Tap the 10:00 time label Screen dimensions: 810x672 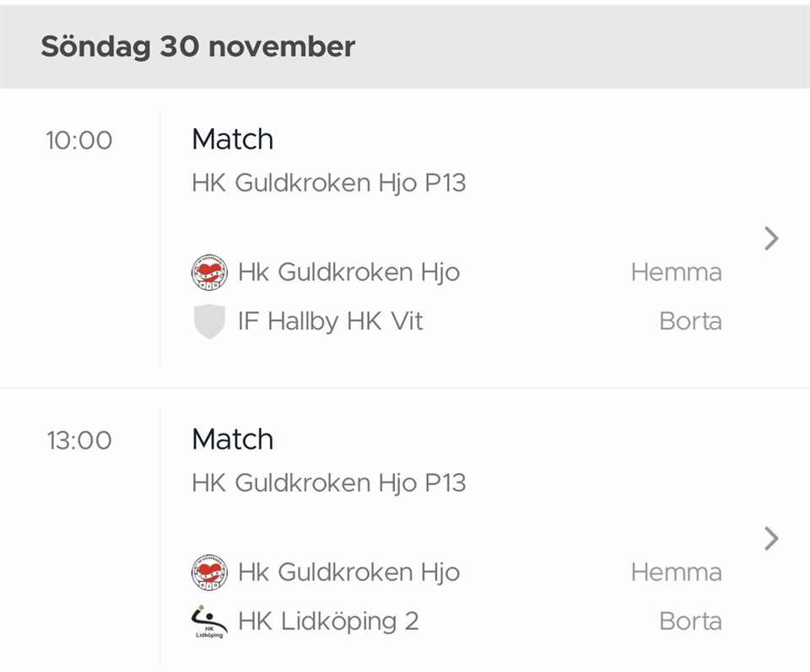[x=78, y=140]
